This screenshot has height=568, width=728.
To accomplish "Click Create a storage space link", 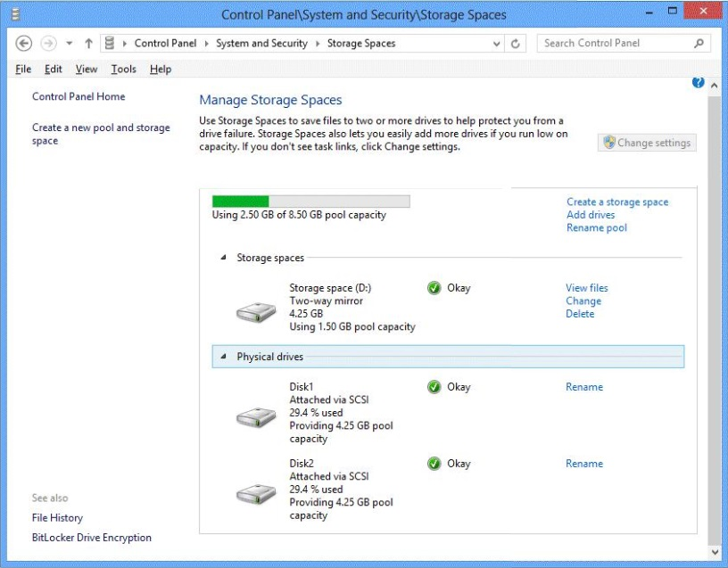I will [x=617, y=202].
